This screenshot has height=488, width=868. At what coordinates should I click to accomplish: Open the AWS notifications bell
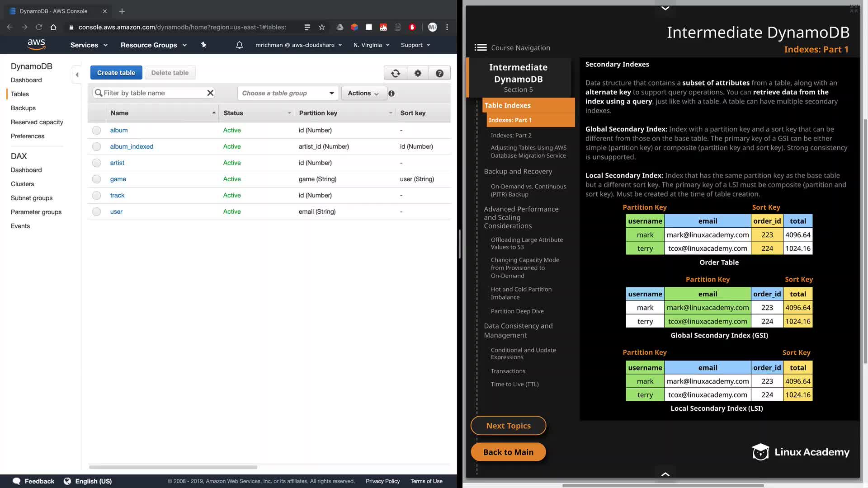(x=240, y=45)
